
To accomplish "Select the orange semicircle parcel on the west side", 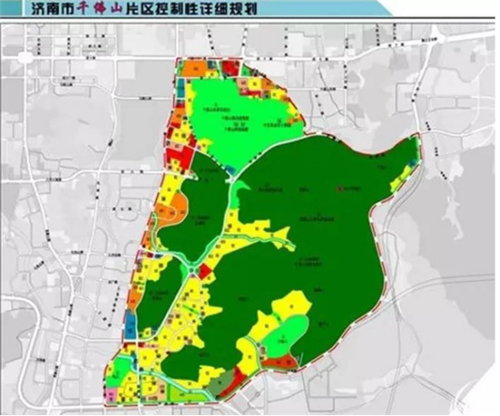I will click(x=172, y=208).
